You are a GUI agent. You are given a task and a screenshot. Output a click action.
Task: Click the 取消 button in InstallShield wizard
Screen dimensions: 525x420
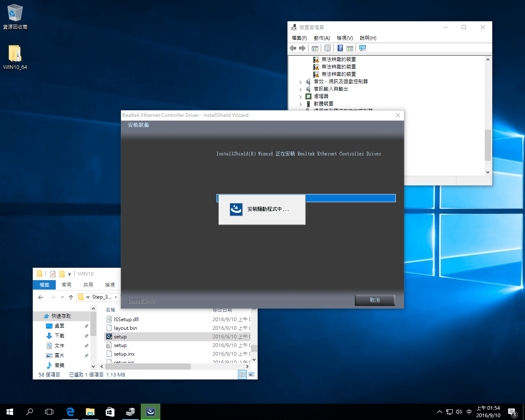374,300
